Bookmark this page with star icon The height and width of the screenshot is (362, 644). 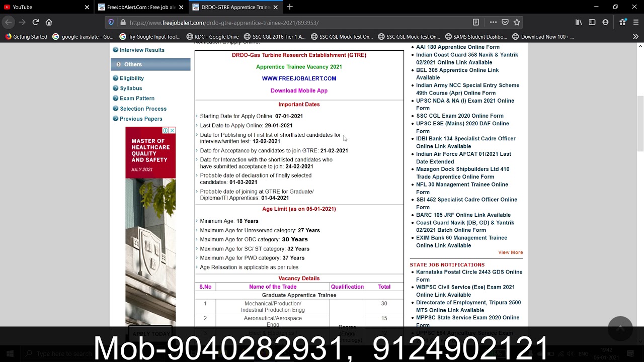[x=517, y=23]
